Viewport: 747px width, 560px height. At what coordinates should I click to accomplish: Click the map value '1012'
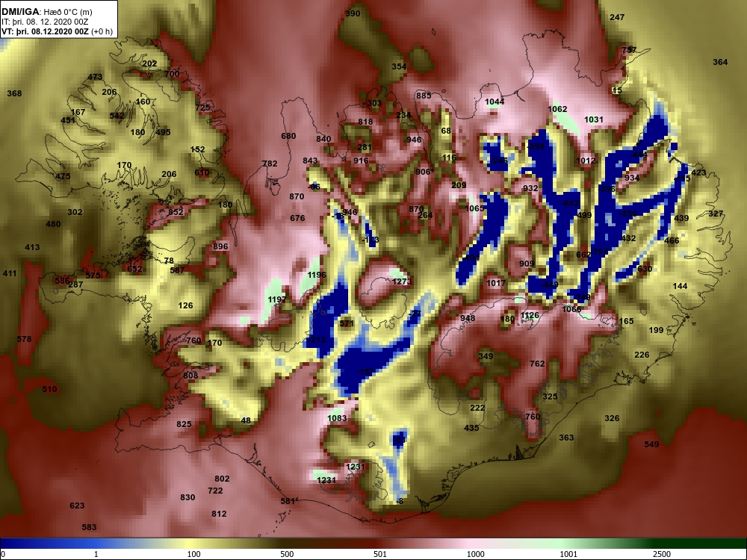coord(586,161)
